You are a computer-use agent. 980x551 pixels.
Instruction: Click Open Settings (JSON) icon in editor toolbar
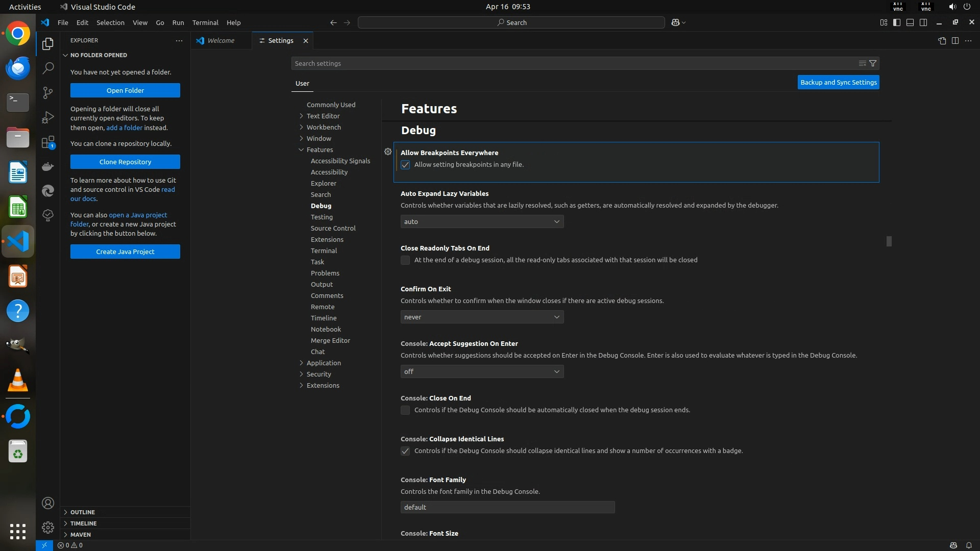tap(942, 40)
